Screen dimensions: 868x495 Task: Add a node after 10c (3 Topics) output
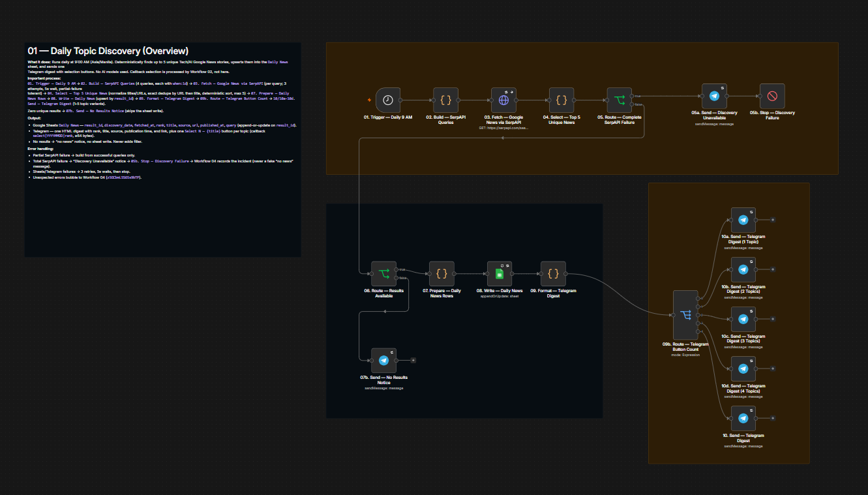point(773,319)
